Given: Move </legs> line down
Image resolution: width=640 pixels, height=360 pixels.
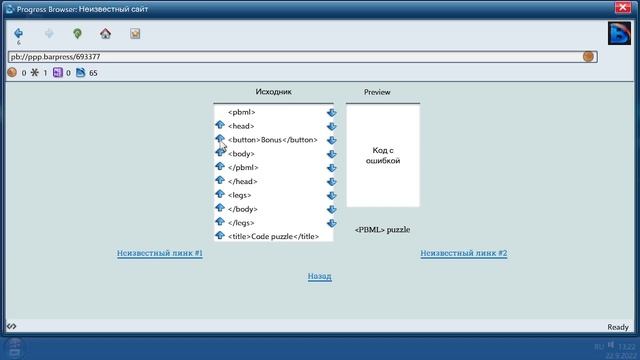Looking at the screenshot, I should click(331, 223).
